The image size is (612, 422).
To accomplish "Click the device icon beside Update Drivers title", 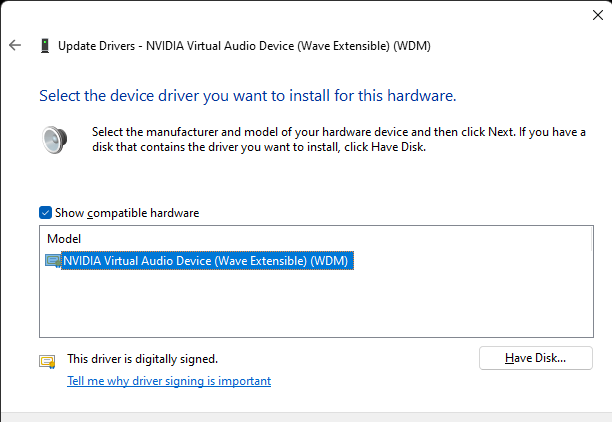I will tap(44, 45).
